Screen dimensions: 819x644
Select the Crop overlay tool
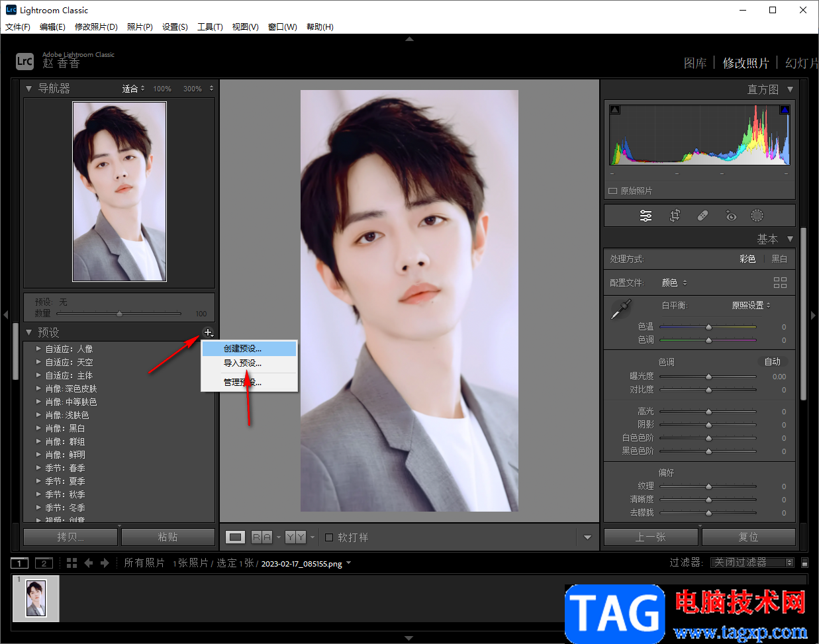(675, 216)
